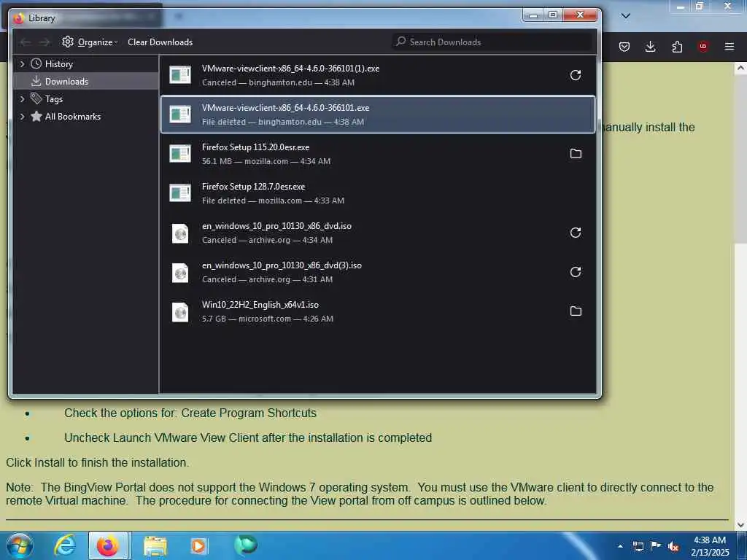Expand the All Bookmarks tree node

tap(22, 117)
